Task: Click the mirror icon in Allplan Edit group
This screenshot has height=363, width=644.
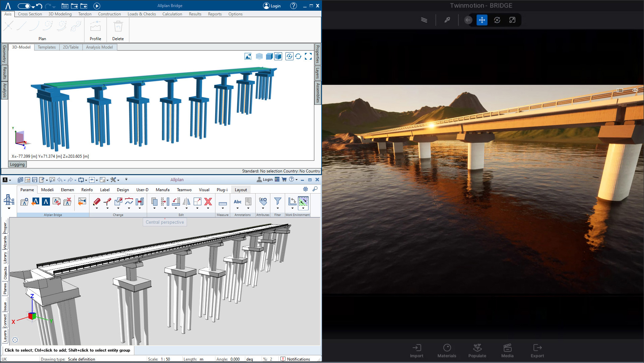Action: point(187,202)
